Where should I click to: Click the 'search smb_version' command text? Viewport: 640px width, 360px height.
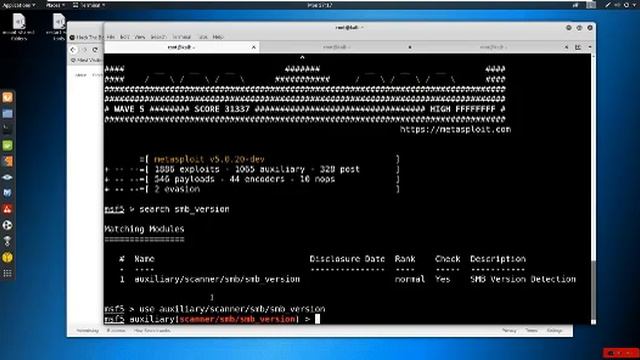(184, 209)
